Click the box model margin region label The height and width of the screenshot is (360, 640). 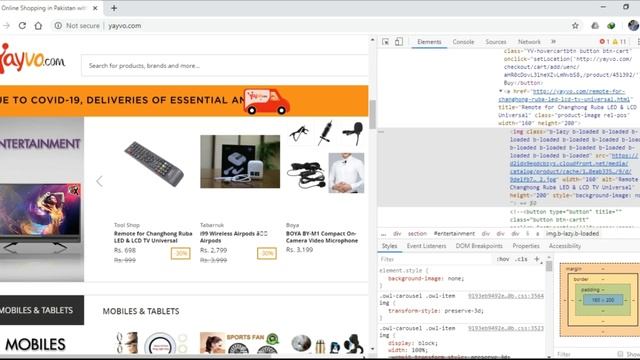[573, 269]
